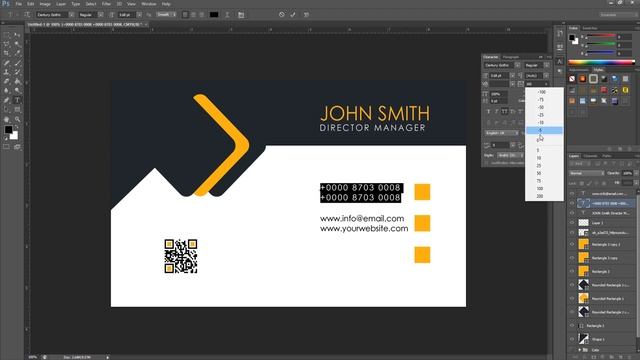Toggle Character and Paragraph panels icon
This screenshot has height=360, width=640.
click(241, 15)
